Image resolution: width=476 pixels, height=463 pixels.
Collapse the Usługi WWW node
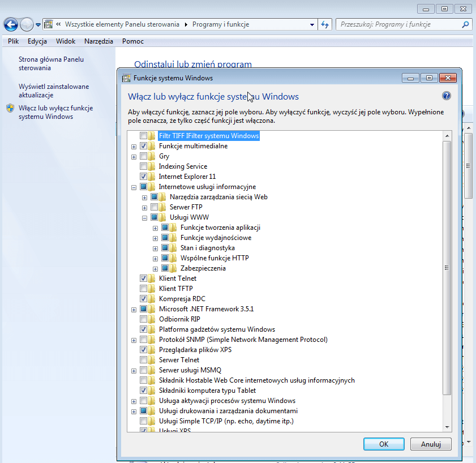(x=144, y=218)
